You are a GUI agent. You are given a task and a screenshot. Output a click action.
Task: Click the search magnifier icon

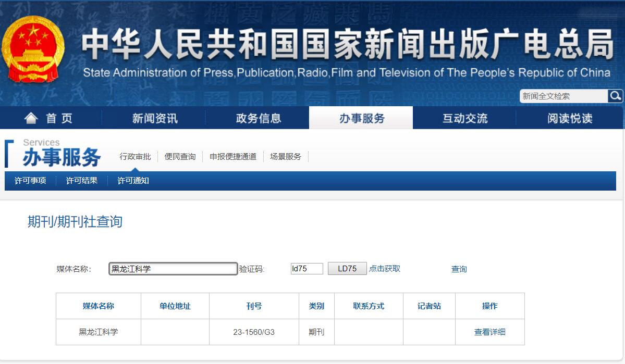pos(615,96)
